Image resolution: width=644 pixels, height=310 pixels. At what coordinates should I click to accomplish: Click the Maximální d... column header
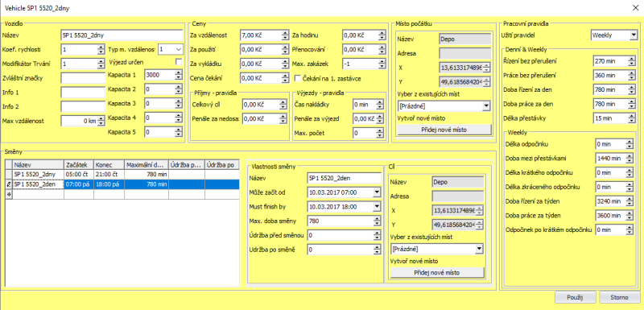tap(147, 164)
